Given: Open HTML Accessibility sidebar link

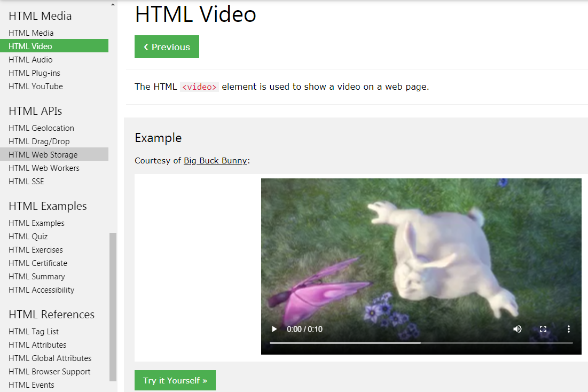Looking at the screenshot, I should [x=41, y=290].
